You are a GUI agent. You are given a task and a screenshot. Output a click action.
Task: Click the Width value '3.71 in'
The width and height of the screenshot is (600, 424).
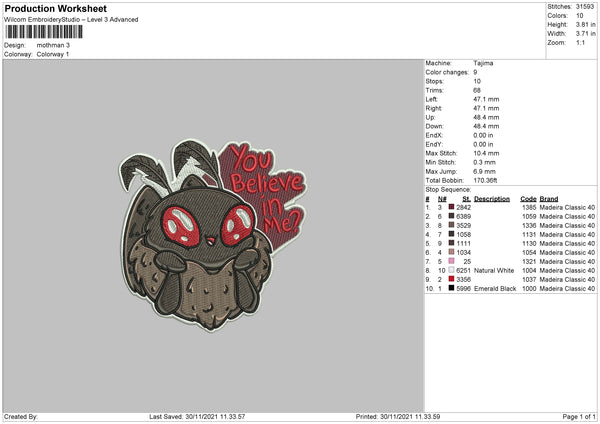pos(585,34)
